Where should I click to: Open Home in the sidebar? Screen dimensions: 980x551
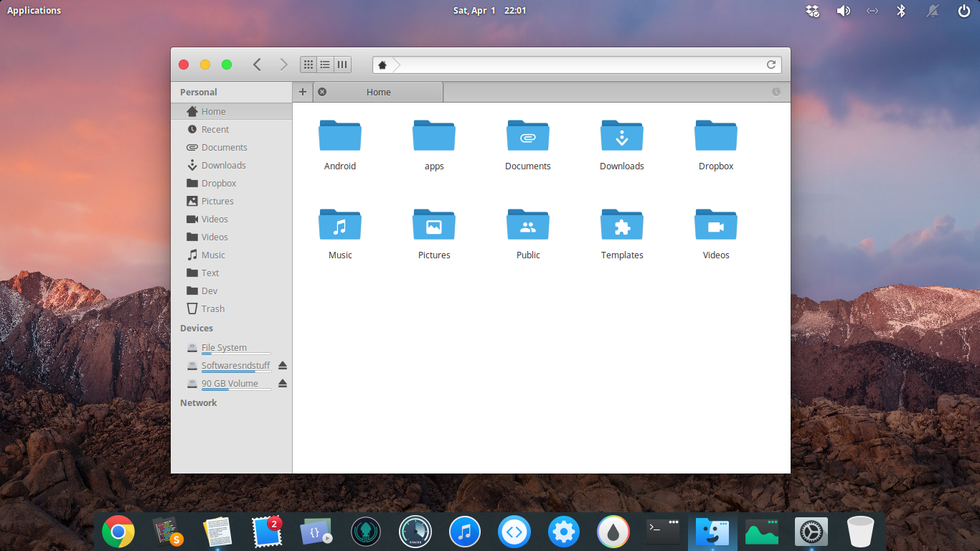[x=231, y=111]
